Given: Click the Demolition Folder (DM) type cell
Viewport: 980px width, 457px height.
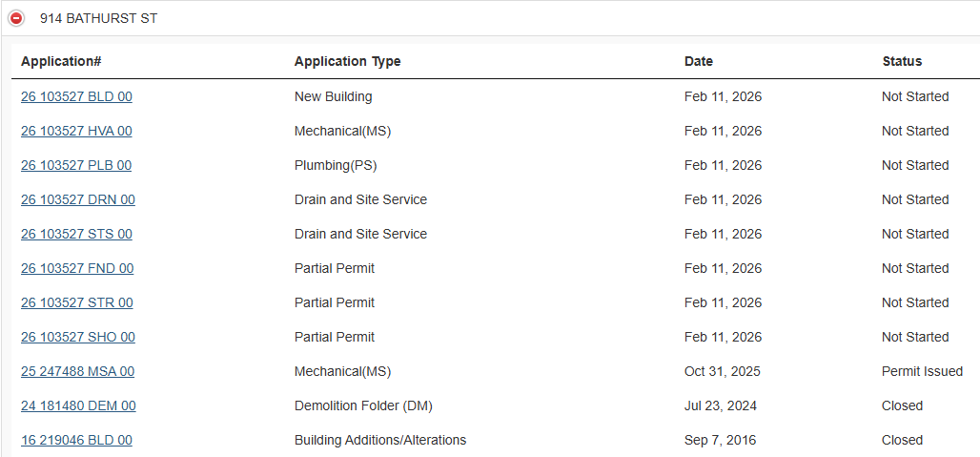Looking at the screenshot, I should (363, 405).
